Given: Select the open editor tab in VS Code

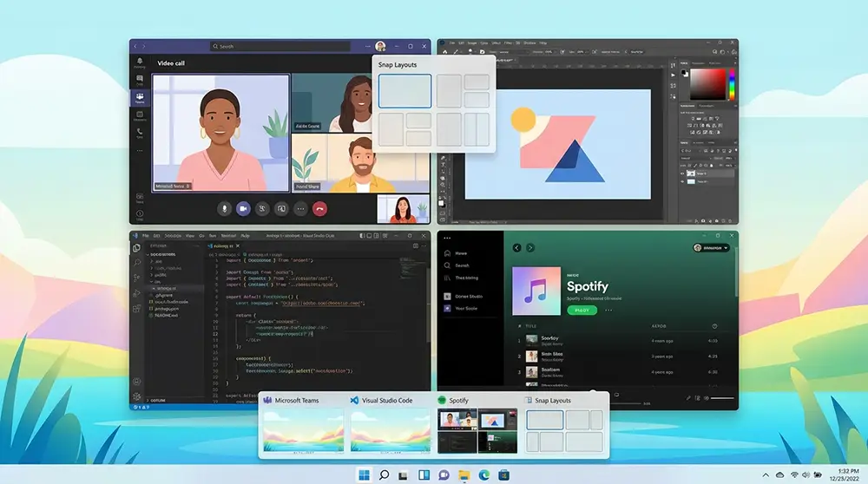Looking at the screenshot, I should 222,245.
